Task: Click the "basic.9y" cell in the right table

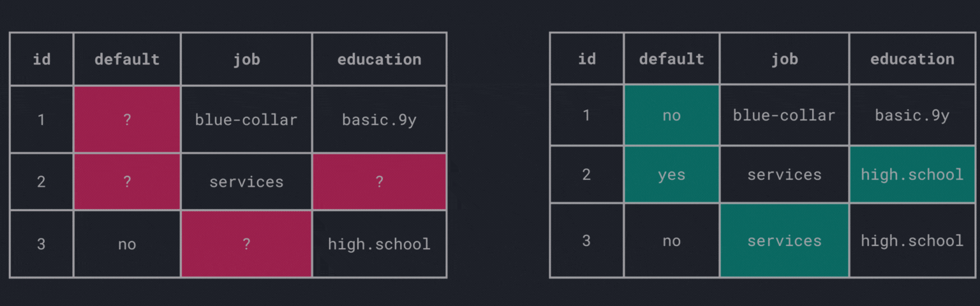Action: (912, 115)
